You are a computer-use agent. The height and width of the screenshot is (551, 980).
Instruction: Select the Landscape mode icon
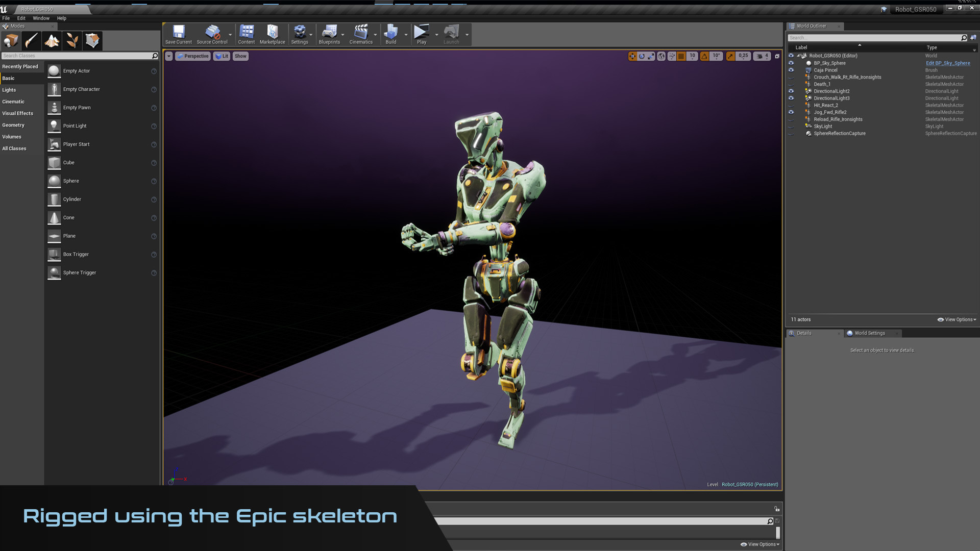coord(52,41)
